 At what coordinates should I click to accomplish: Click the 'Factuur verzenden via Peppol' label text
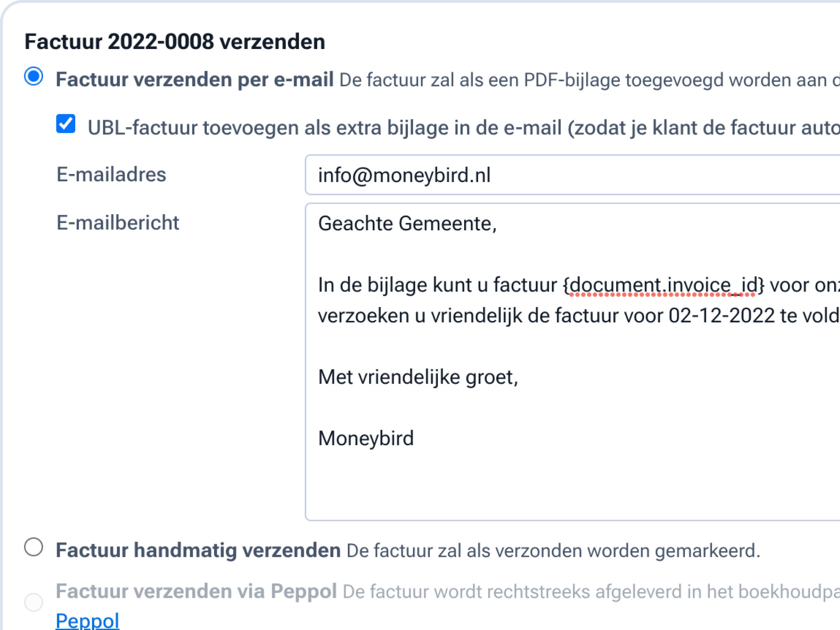point(196,591)
